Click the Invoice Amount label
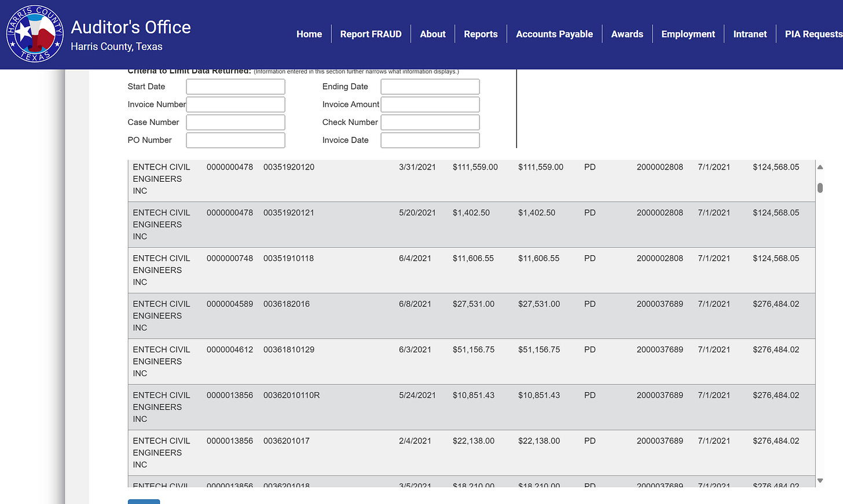Viewport: 843px width, 504px height. pyautogui.click(x=351, y=105)
